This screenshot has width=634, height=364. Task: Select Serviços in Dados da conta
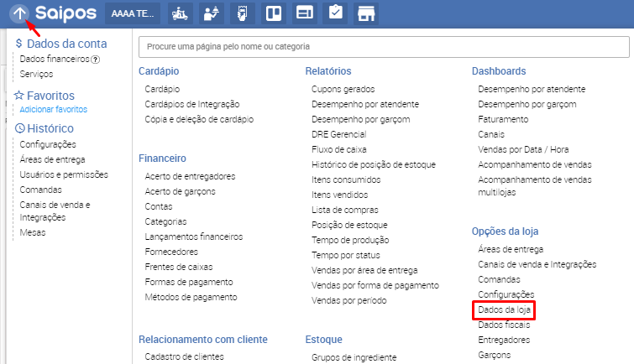[x=36, y=74]
